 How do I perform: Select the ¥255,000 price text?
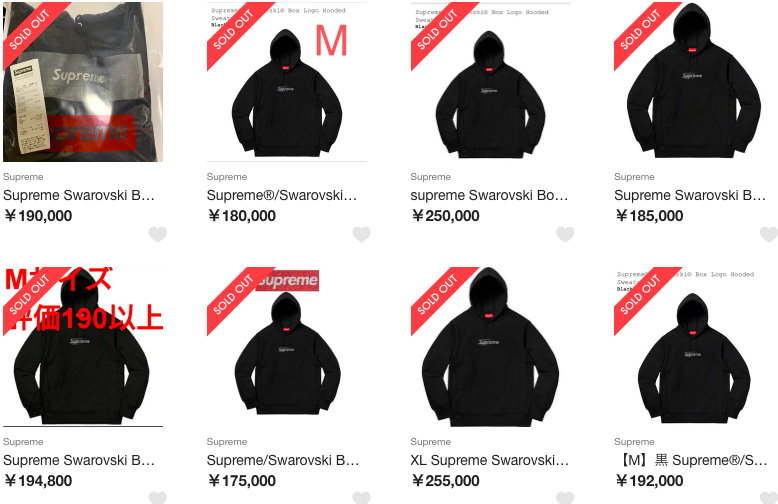[x=446, y=481]
